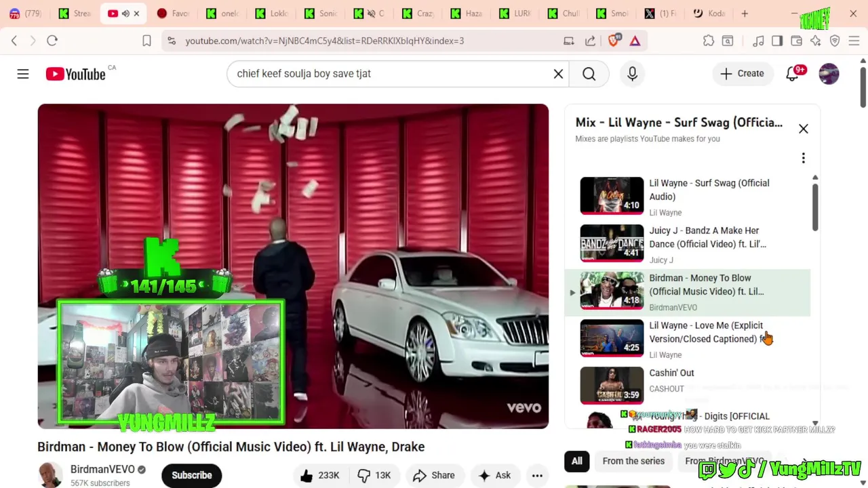Open Leo AI sparkle icon in toolbar
868x488 pixels.
click(816, 41)
